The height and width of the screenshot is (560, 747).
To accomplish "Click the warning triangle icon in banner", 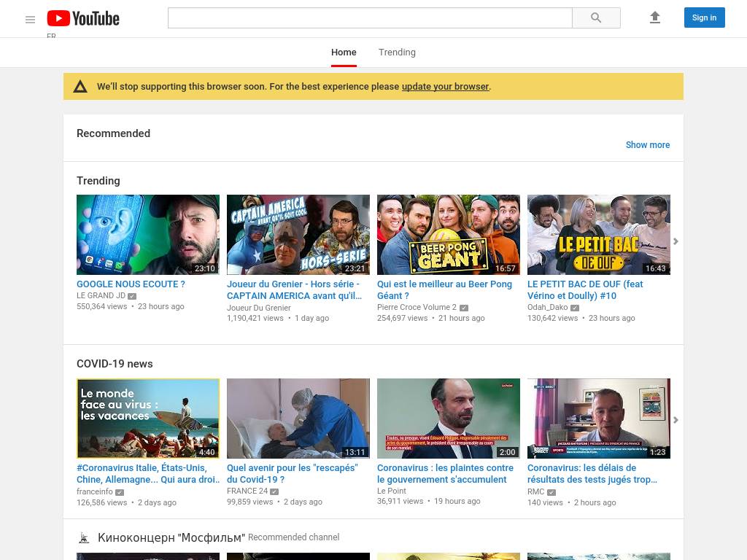I will point(80,87).
